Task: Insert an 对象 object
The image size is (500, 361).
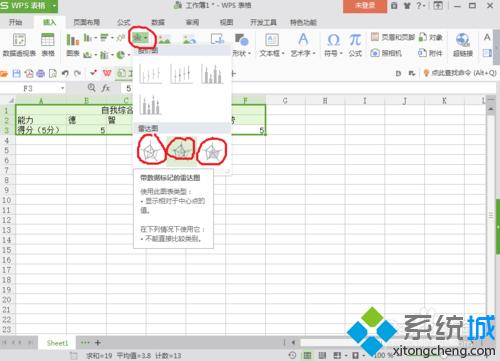Action: [x=431, y=37]
